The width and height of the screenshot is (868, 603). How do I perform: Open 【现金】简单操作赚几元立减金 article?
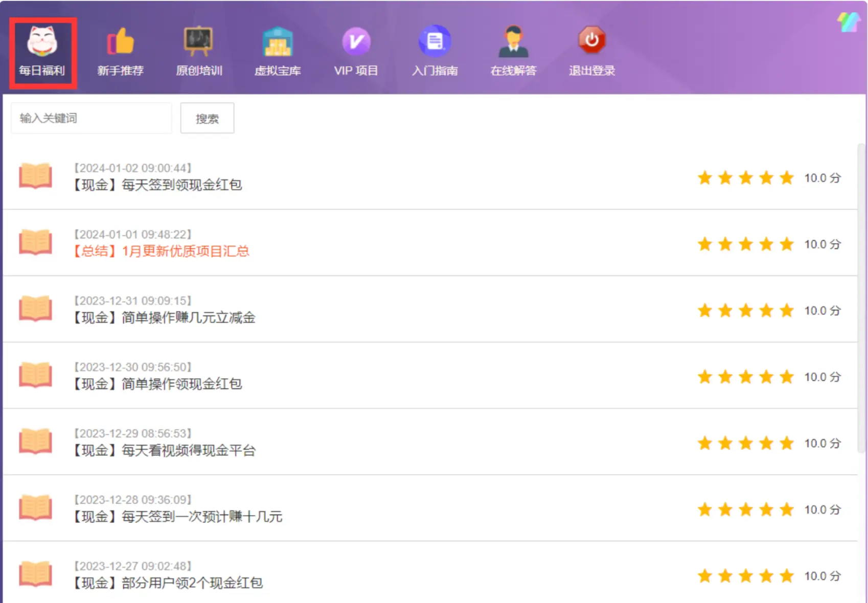(x=163, y=318)
